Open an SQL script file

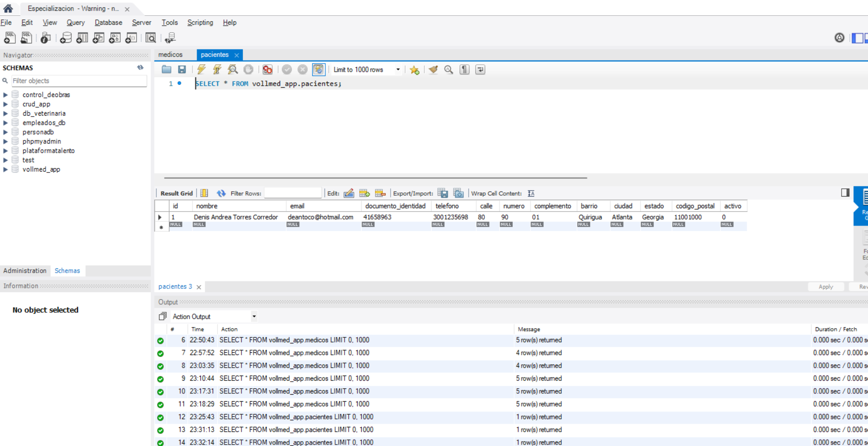27,38
